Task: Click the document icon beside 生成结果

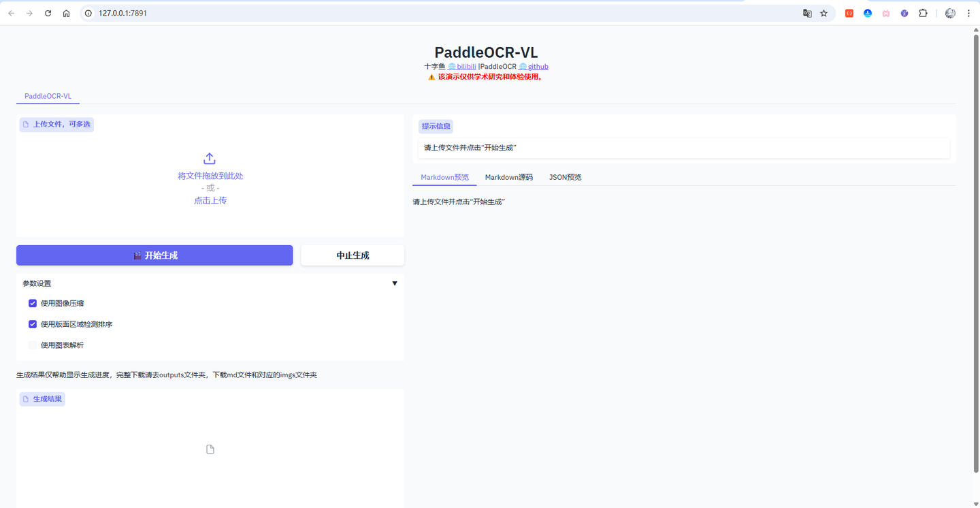Action: [27, 398]
